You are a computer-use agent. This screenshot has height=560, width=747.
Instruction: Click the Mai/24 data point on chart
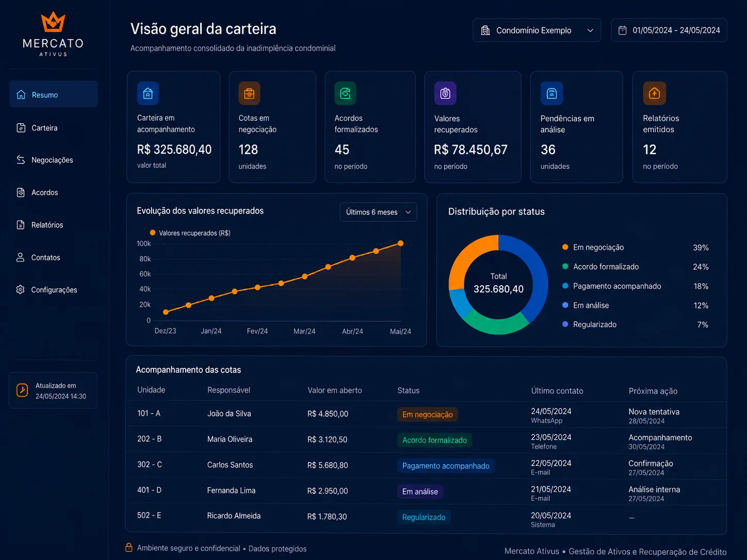[x=400, y=243]
